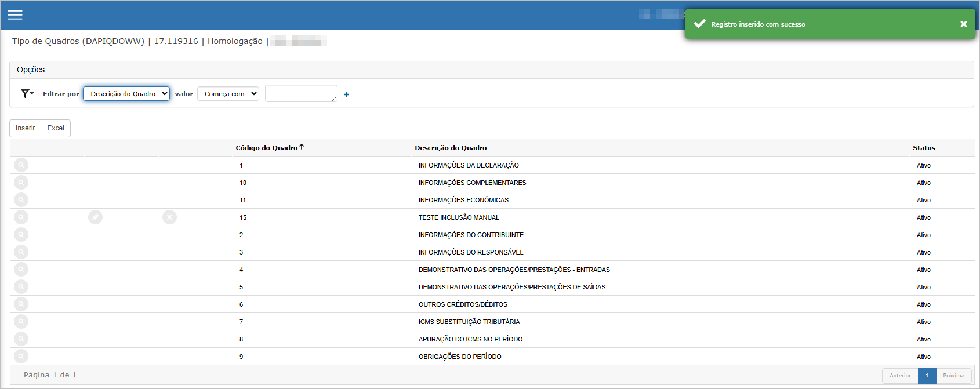Open the hamburger menu in the header
This screenshot has width=980, height=389.
tap(15, 15)
